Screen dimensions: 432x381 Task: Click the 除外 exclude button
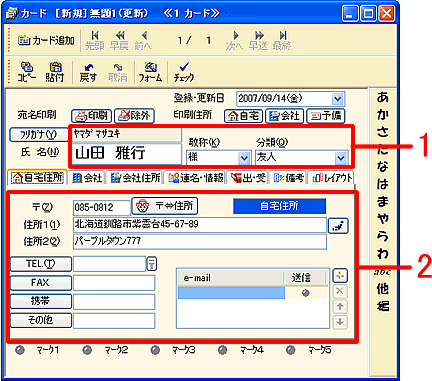pos(134,116)
